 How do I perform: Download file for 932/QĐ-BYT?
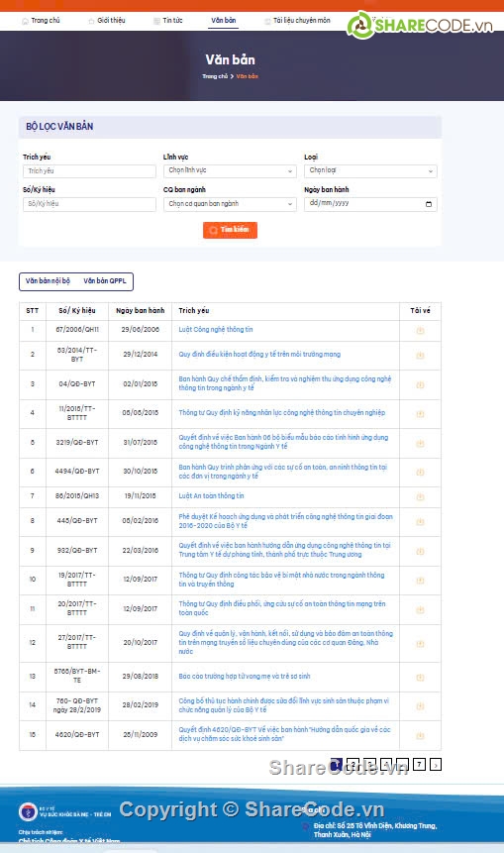[x=420, y=551]
